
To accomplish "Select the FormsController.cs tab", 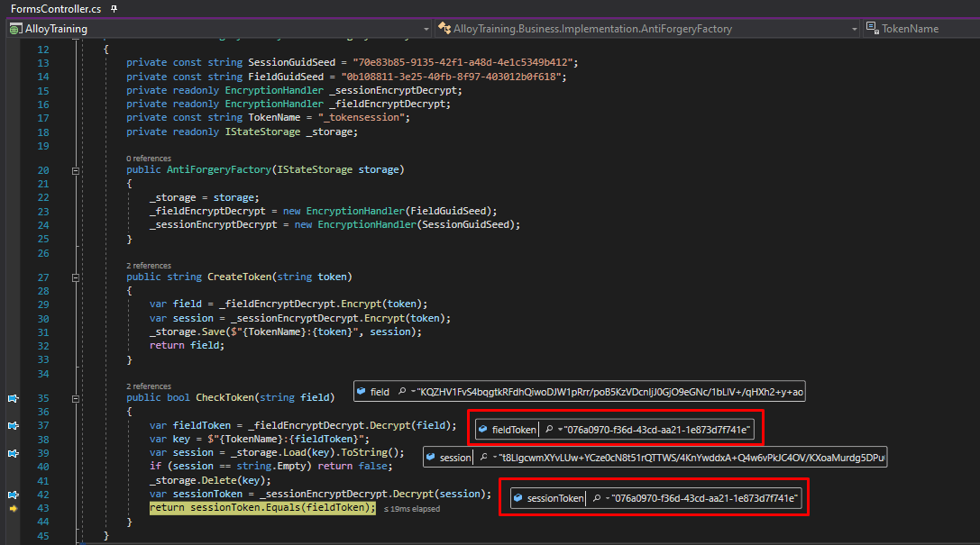I will (x=56, y=9).
